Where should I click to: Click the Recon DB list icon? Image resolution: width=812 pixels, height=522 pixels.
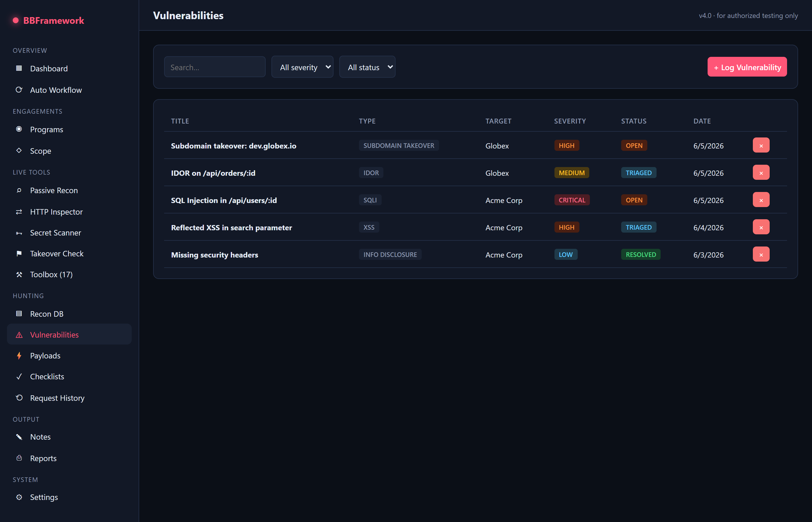(19, 314)
